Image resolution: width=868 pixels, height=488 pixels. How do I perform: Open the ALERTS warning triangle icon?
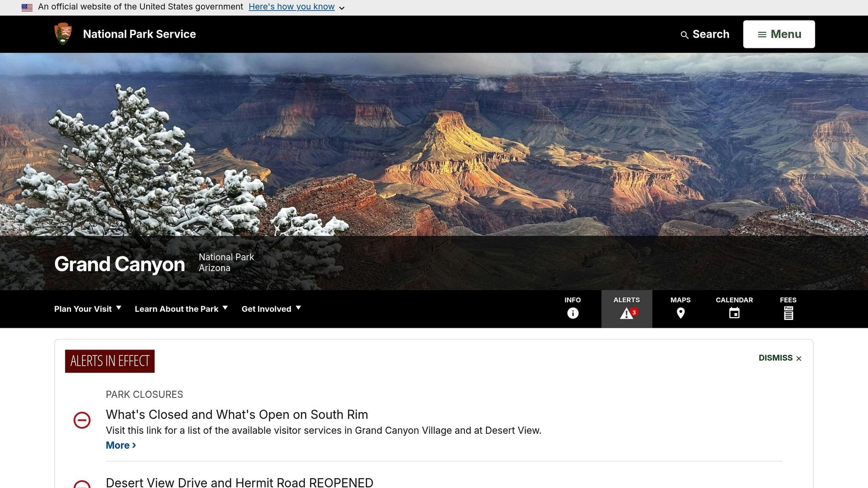click(626, 313)
